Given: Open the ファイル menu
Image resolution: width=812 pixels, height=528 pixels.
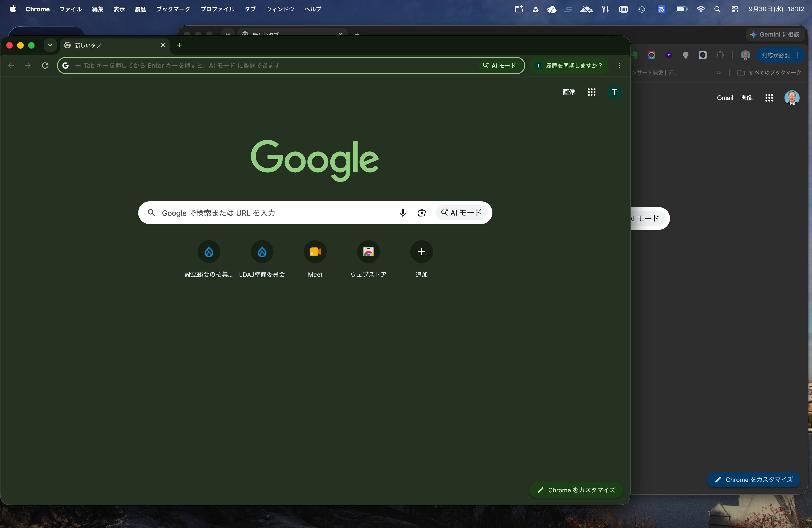Looking at the screenshot, I should (71, 9).
